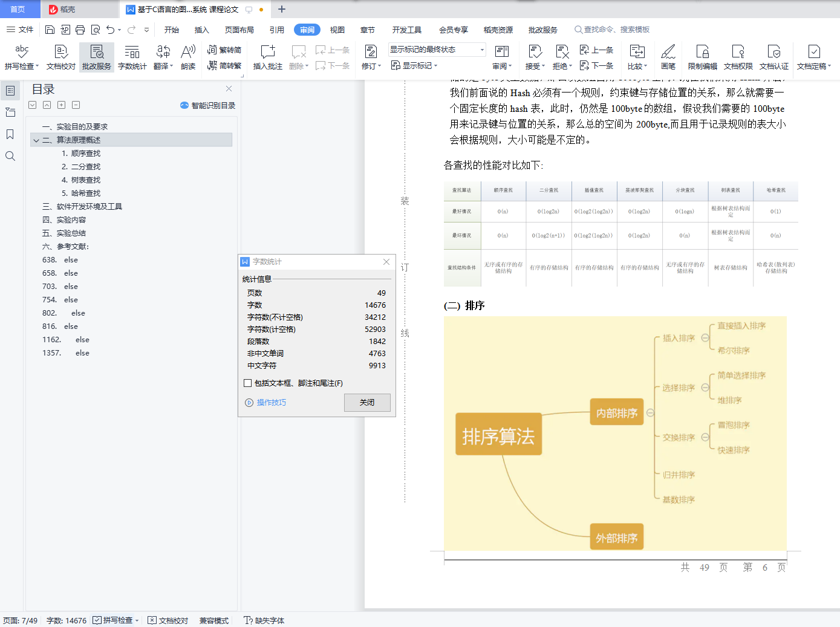Image resolution: width=840 pixels, height=627 pixels.
Task: Start 朗读 read-aloud tool
Action: [188, 57]
